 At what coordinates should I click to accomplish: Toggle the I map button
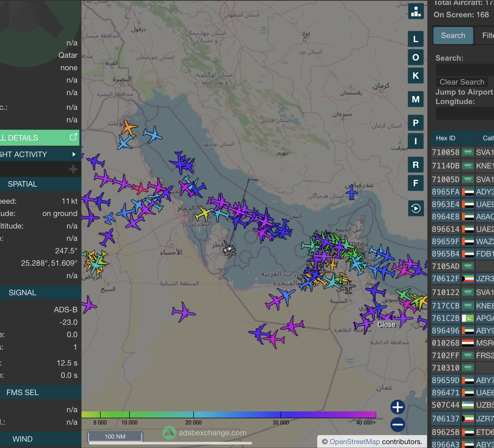416,141
